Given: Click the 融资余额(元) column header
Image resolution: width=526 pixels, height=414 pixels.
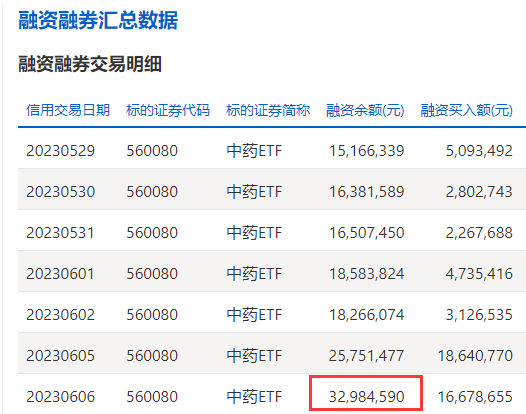Looking at the screenshot, I should [x=365, y=110].
